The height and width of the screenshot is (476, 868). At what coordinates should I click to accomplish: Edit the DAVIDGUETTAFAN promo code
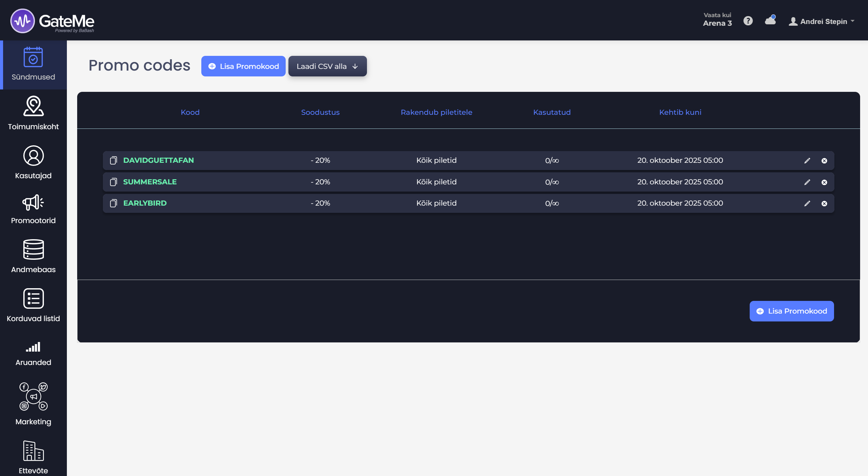coord(807,161)
